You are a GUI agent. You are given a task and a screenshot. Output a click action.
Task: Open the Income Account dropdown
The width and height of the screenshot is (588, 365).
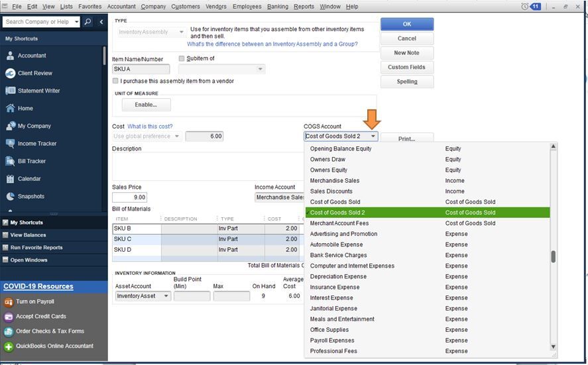pyautogui.click(x=280, y=197)
